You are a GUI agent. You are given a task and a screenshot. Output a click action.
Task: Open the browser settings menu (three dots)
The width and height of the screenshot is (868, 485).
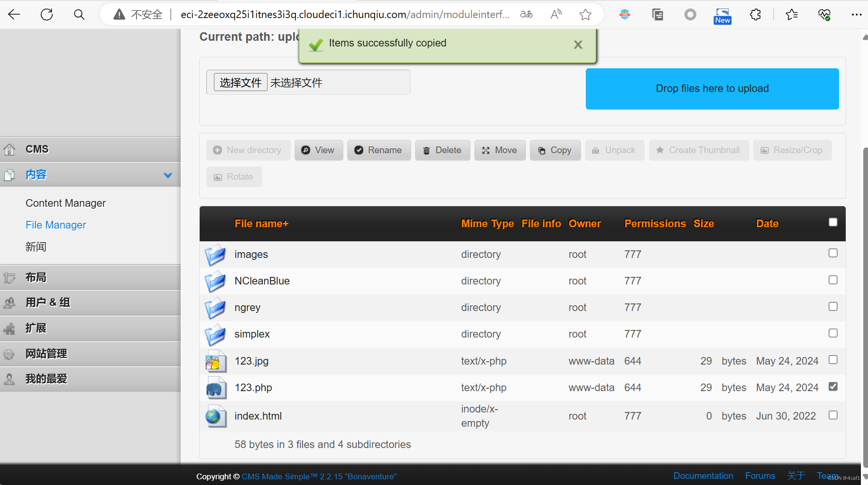tap(857, 14)
